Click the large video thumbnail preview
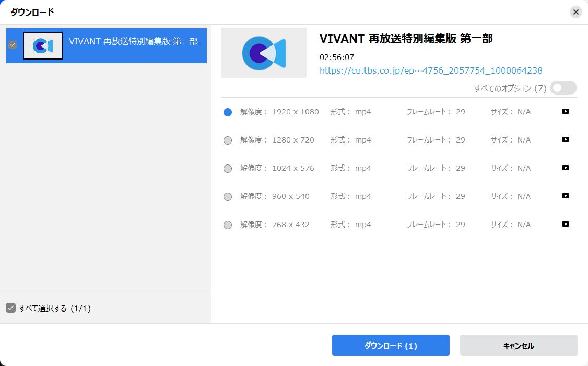Viewport: 588px width, 366px height. point(264,53)
